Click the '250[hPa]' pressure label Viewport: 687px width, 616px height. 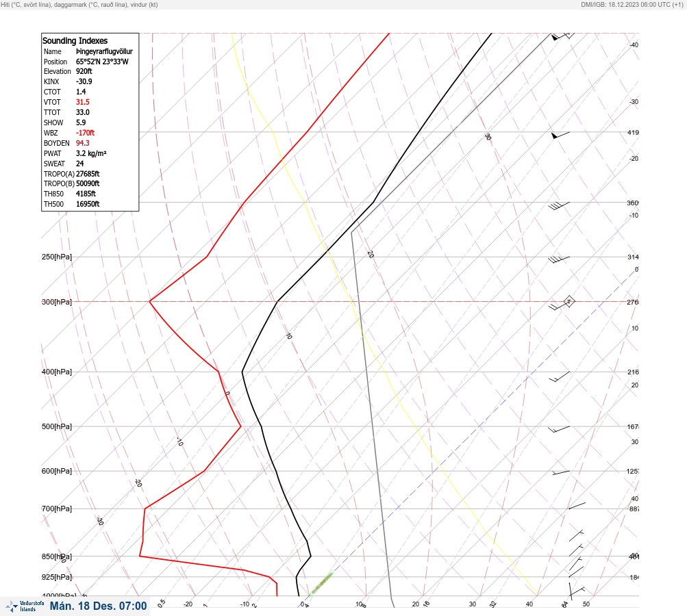tap(57, 257)
